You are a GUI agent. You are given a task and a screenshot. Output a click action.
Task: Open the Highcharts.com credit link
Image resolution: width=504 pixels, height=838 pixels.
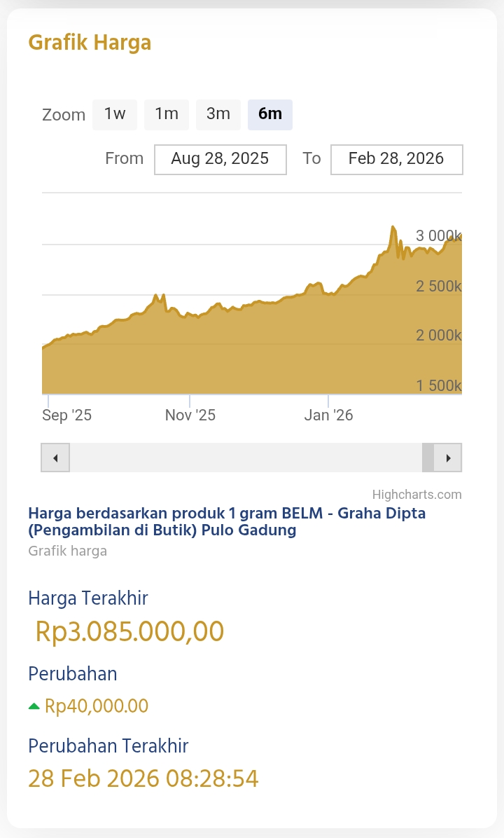[x=416, y=495]
